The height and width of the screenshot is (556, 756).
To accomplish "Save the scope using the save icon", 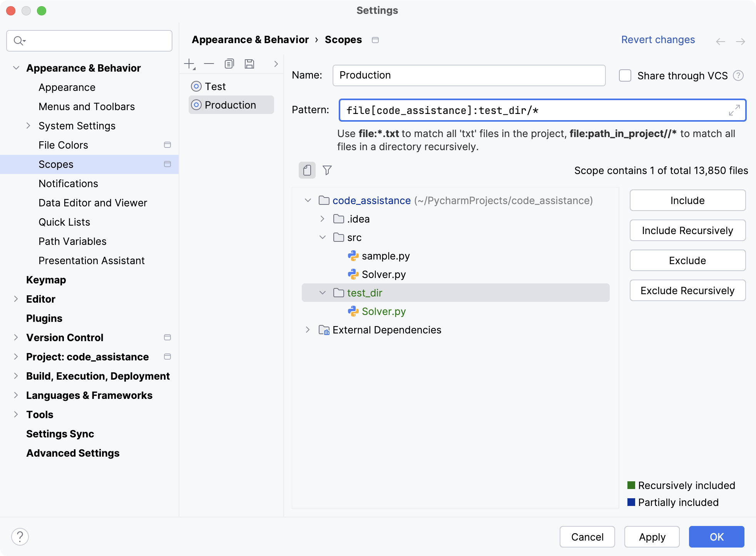I will click(x=249, y=64).
